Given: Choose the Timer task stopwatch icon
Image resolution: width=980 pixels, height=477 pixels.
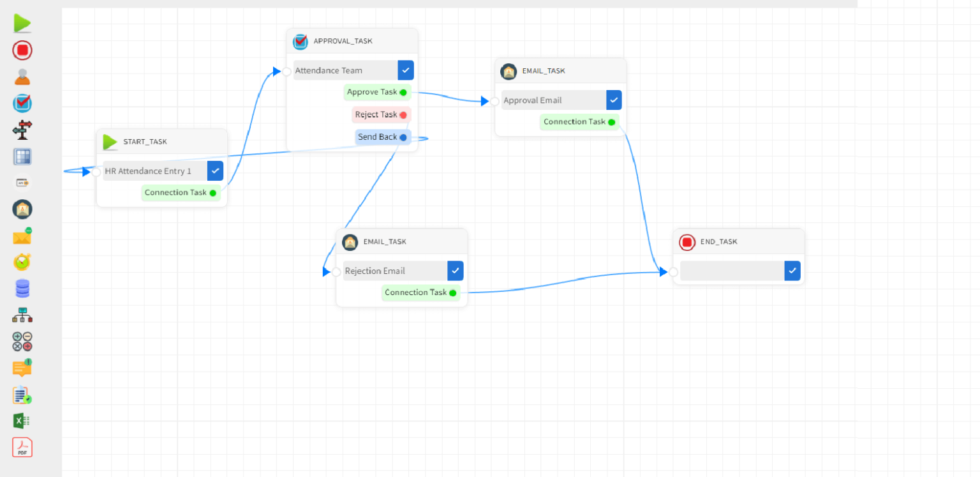Looking at the screenshot, I should click(x=22, y=262).
